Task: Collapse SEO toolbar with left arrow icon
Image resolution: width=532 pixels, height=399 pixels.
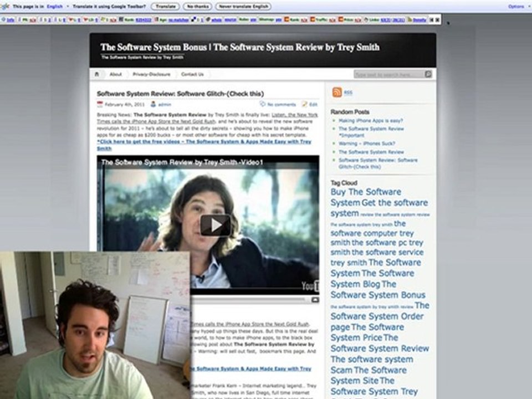Action: pyautogui.click(x=432, y=20)
